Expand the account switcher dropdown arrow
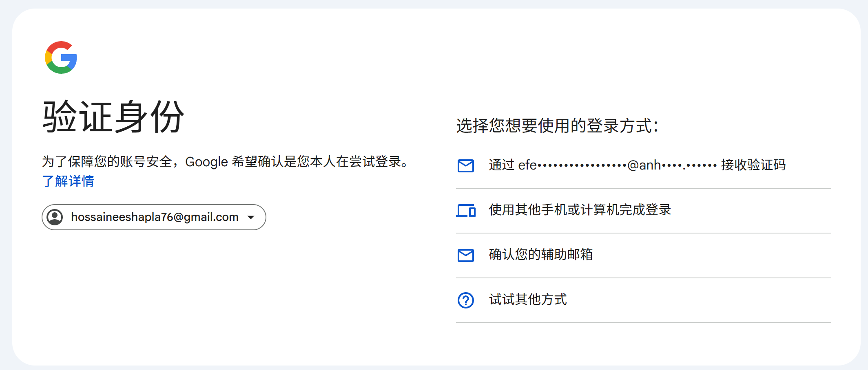This screenshot has height=370, width=868. 251,217
